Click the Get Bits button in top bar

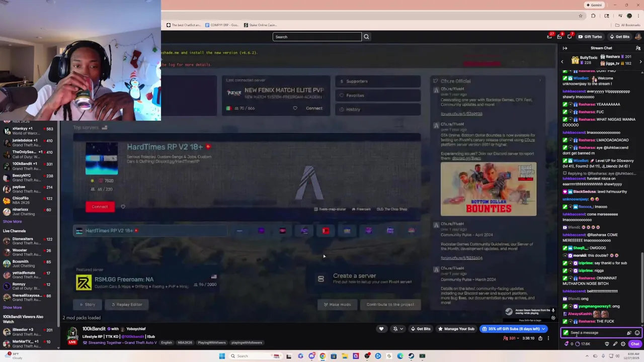619,37
